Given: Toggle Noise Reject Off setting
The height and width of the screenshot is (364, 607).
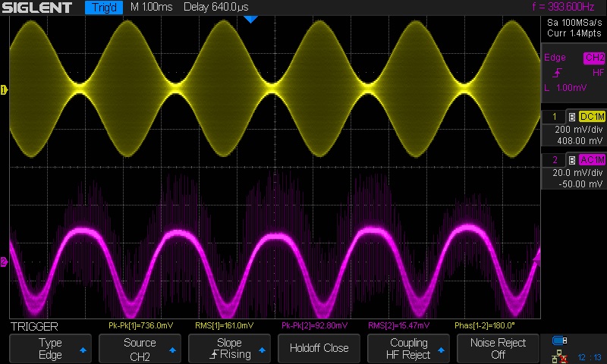Looking at the screenshot, I should click(498, 349).
